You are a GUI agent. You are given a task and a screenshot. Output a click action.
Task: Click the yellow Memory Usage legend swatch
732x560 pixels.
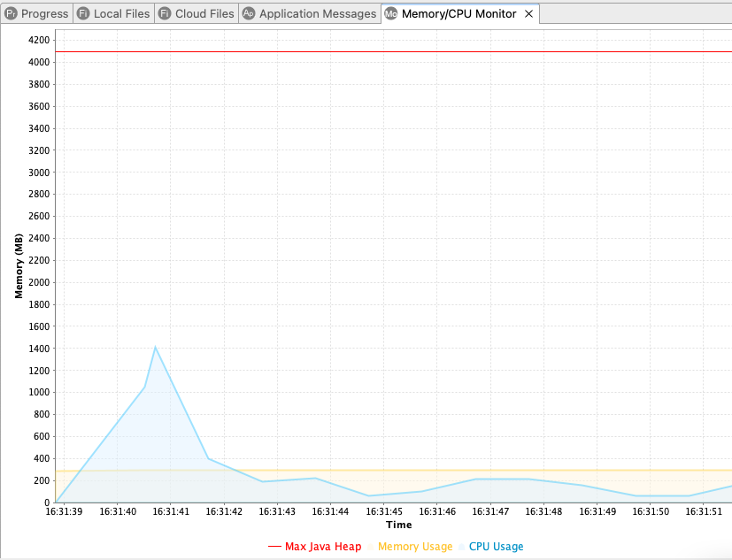tap(372, 547)
